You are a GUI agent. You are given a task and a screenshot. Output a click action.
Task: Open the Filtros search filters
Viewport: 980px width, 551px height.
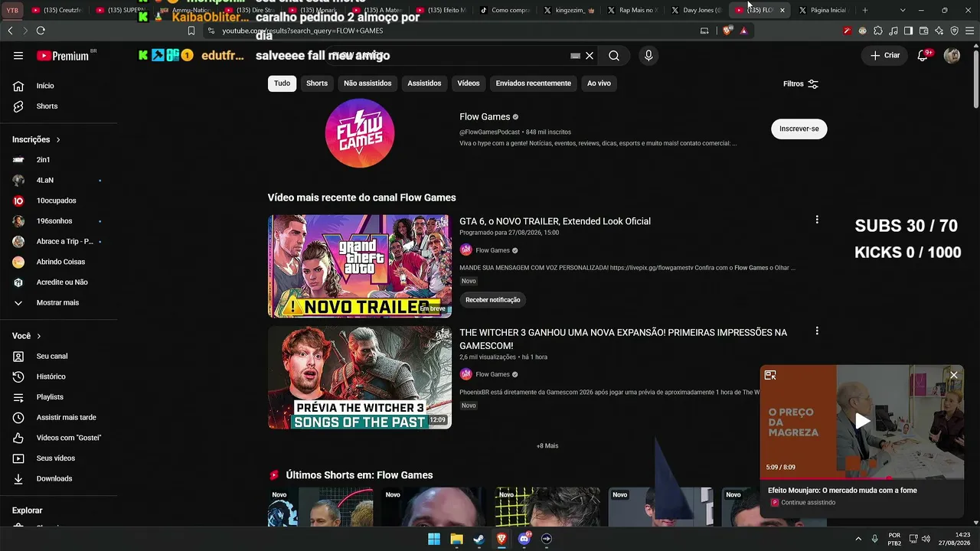click(801, 84)
